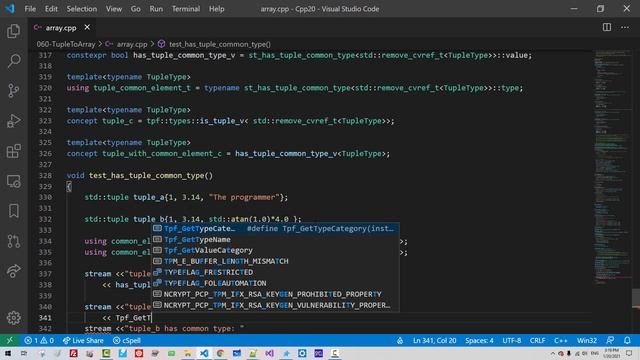Open the Search view in activity bar
The image size is (640, 360).
[x=13, y=61]
